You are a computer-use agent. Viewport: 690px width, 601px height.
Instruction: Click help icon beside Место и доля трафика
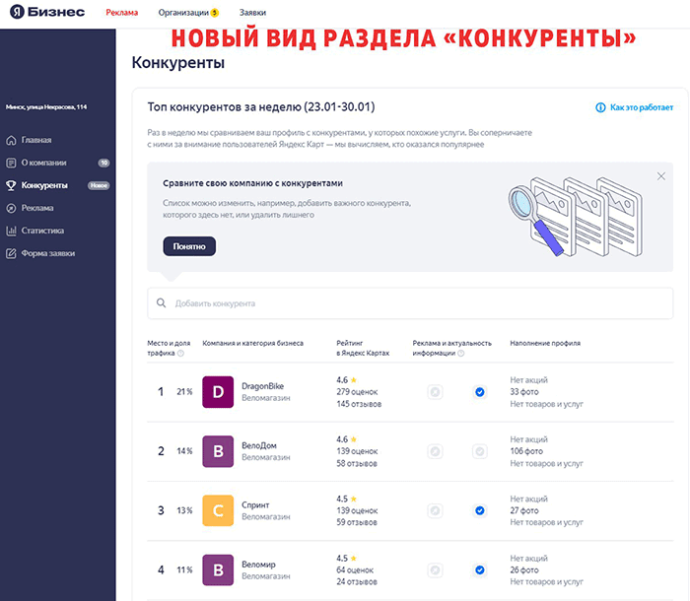tap(180, 353)
